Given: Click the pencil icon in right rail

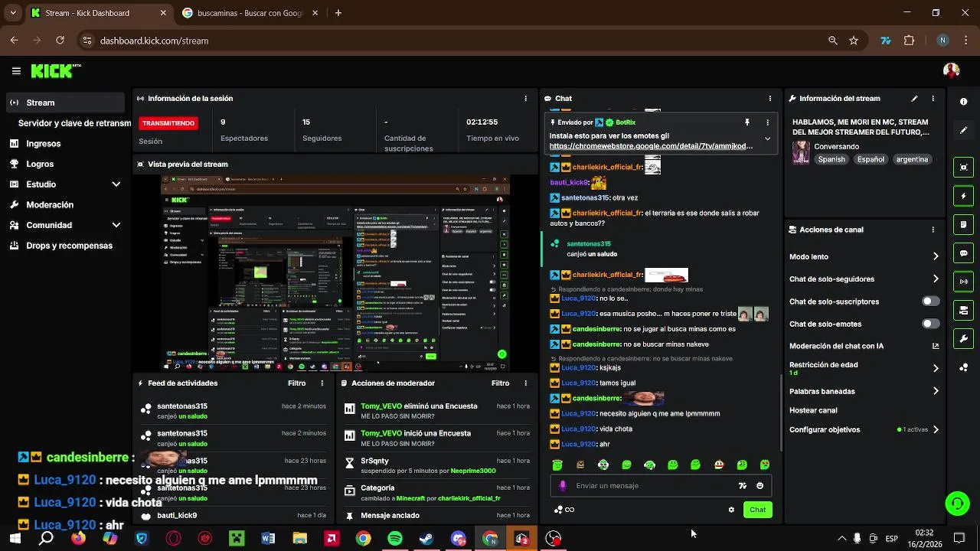Looking at the screenshot, I should [963, 130].
